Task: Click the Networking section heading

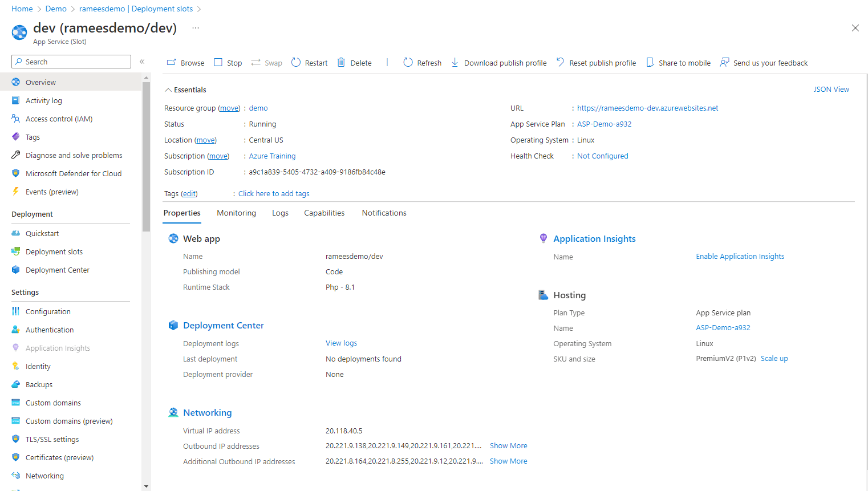Action: [x=208, y=412]
